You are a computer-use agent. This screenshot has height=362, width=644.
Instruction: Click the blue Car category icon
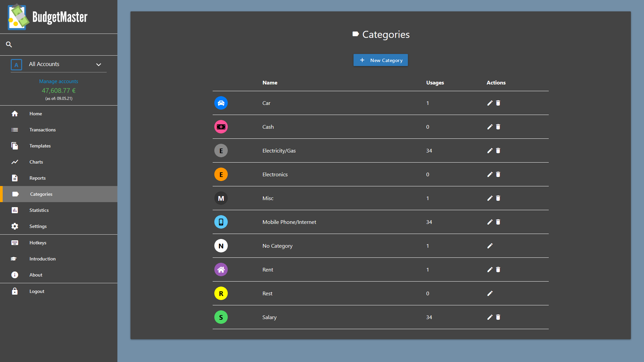point(221,103)
